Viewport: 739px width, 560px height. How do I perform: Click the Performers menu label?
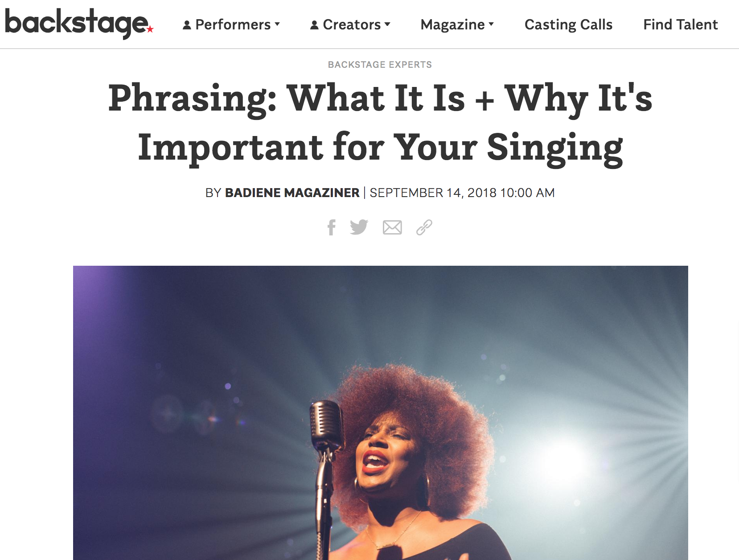233,25
